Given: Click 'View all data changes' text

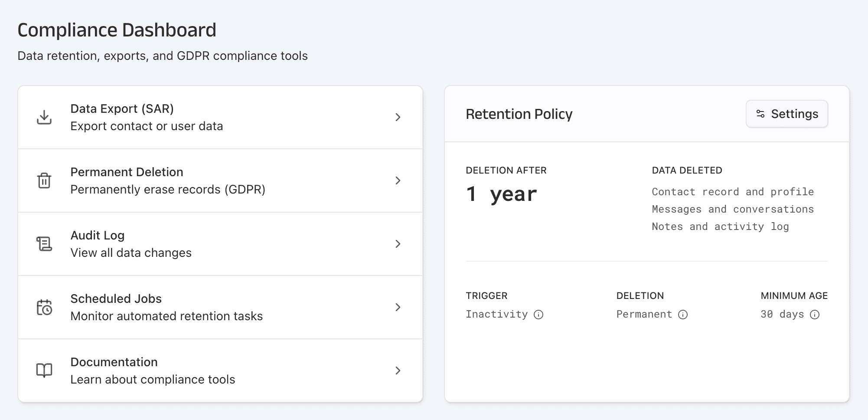Looking at the screenshot, I should pos(131,253).
